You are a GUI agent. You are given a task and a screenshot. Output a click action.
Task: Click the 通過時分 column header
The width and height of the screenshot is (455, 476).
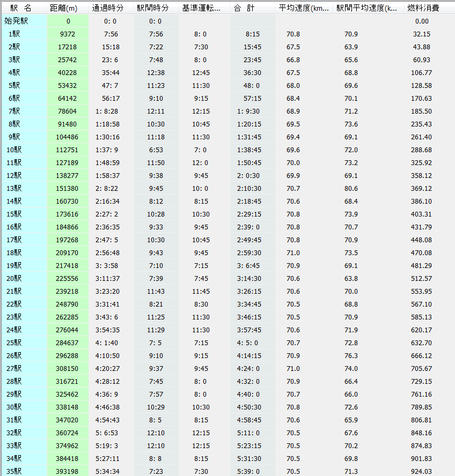pyautogui.click(x=111, y=8)
